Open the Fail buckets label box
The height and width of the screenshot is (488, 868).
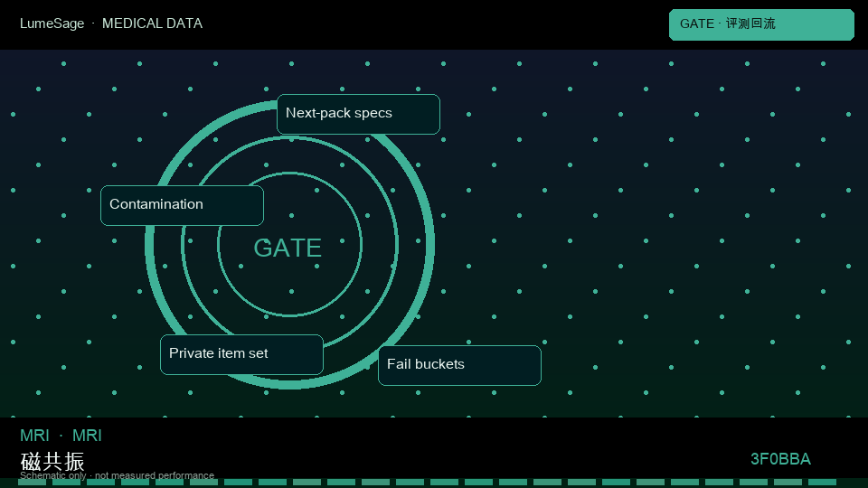459,365
